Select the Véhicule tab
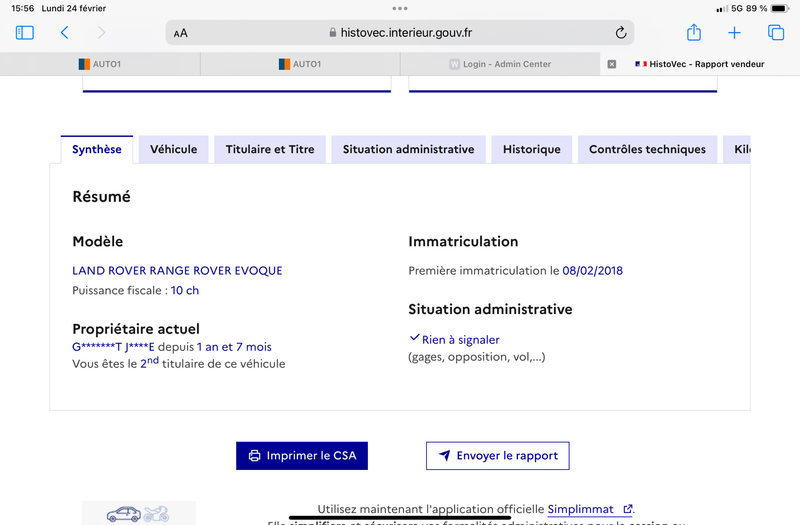The height and width of the screenshot is (525, 800). point(174,150)
